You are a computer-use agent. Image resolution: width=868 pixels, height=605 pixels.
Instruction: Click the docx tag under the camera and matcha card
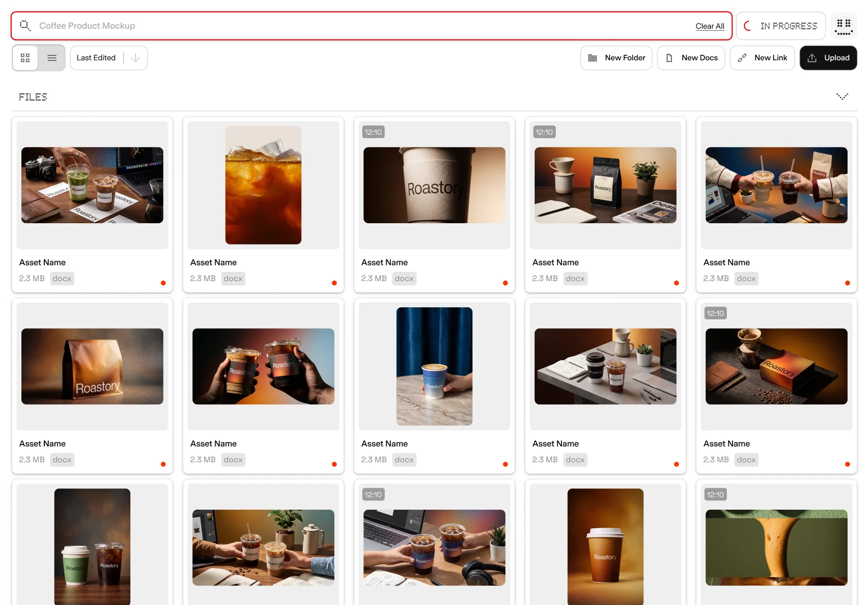[62, 279]
